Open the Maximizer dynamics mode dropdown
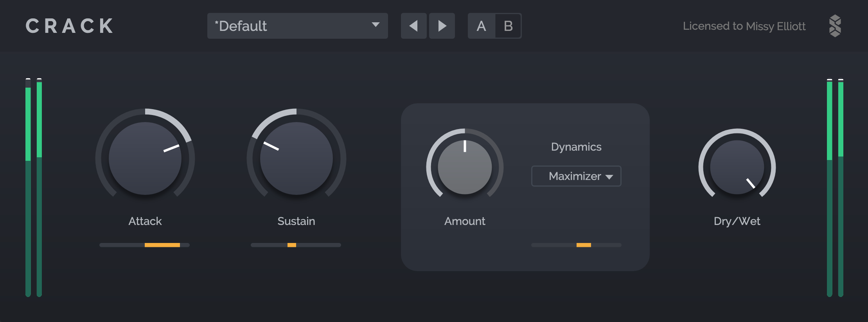 click(x=576, y=176)
